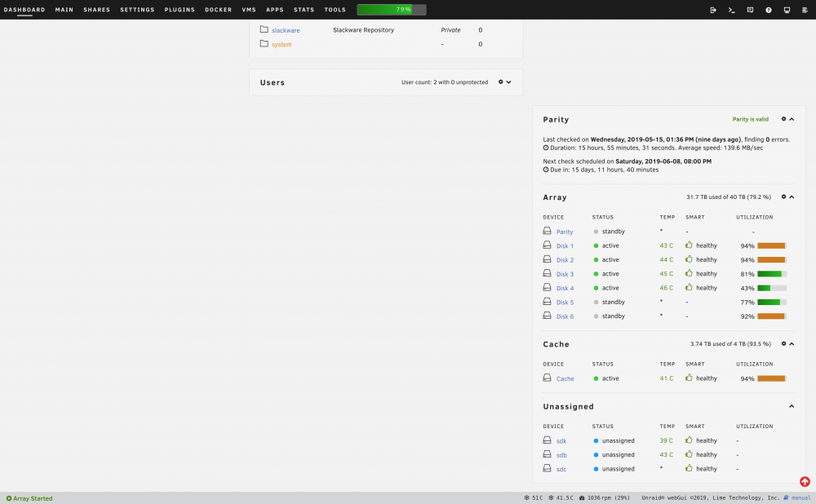
Task: Open the Docker menu tab
Action: (218, 10)
